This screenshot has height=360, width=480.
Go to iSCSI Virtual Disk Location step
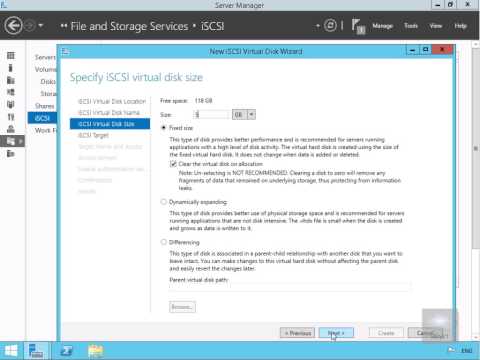(x=112, y=101)
